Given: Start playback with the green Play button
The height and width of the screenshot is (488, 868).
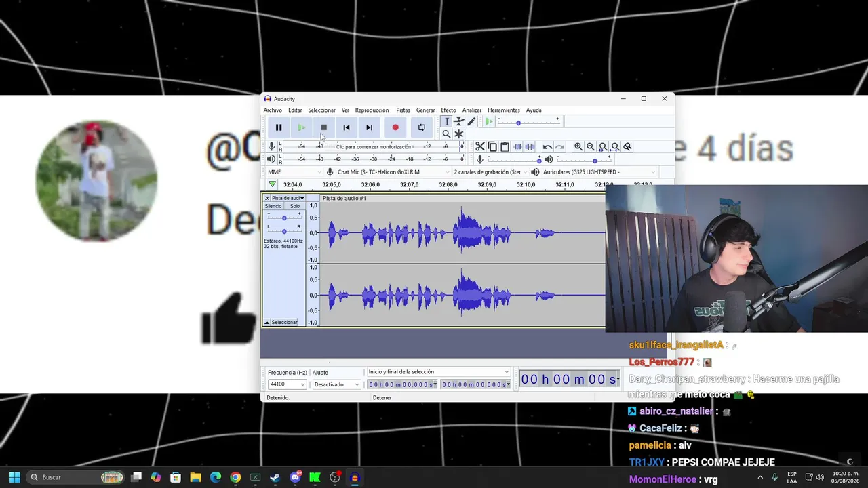Looking at the screenshot, I should [301, 127].
